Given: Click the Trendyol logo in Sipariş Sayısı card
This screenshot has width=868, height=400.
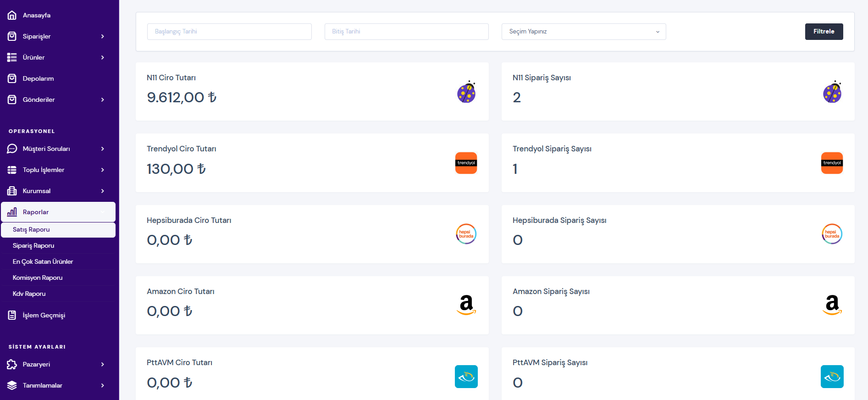Looking at the screenshot, I should click(832, 163).
